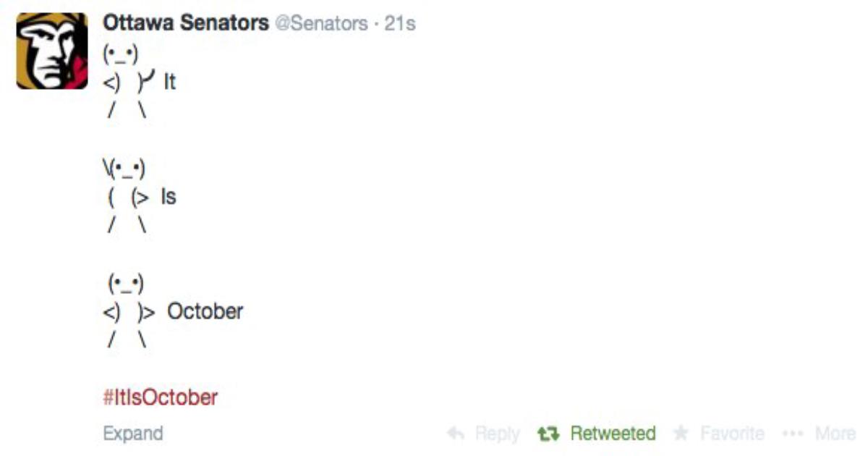Click the green retweet arrows icon
This screenshot has width=868, height=456.
550,434
